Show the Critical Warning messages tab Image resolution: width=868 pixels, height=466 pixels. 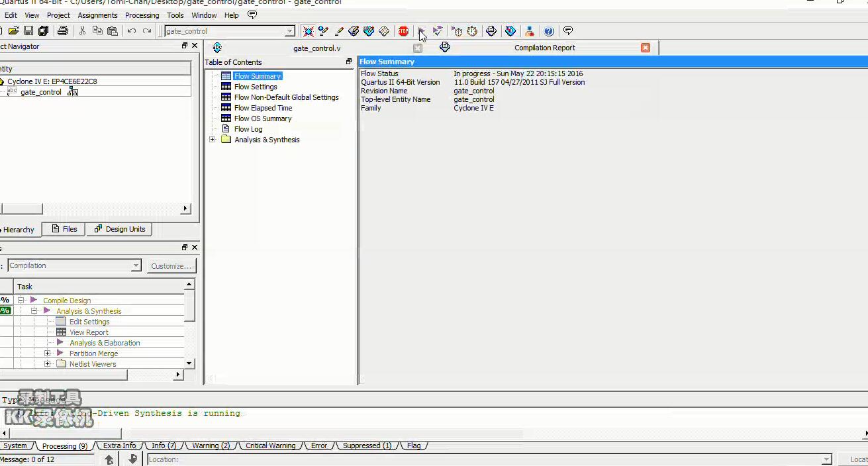pyautogui.click(x=271, y=445)
